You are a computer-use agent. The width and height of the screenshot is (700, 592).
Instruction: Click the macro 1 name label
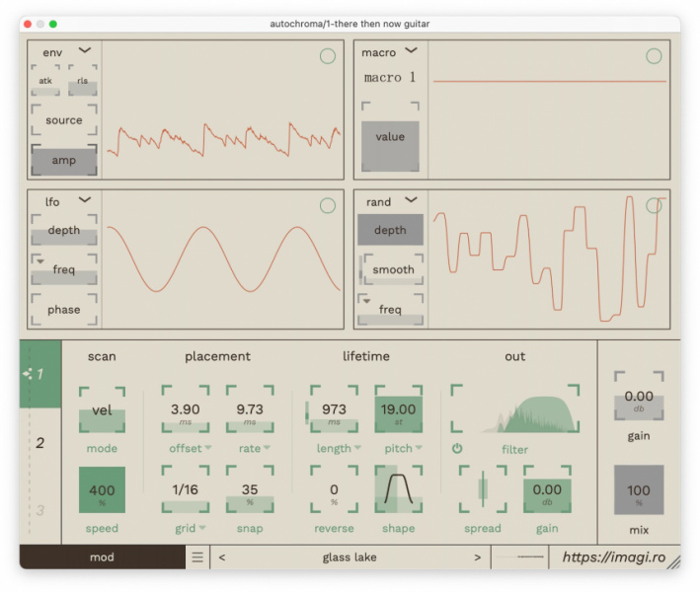point(390,78)
